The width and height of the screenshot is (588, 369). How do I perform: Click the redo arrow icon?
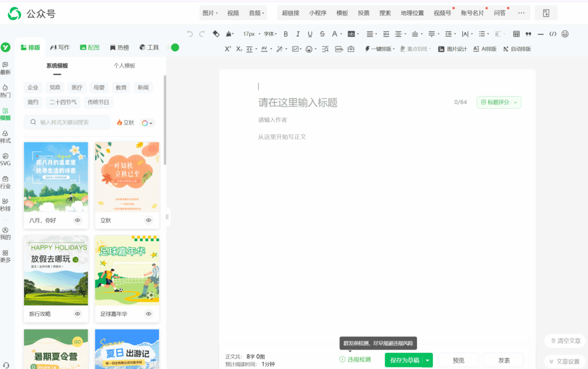point(202,34)
